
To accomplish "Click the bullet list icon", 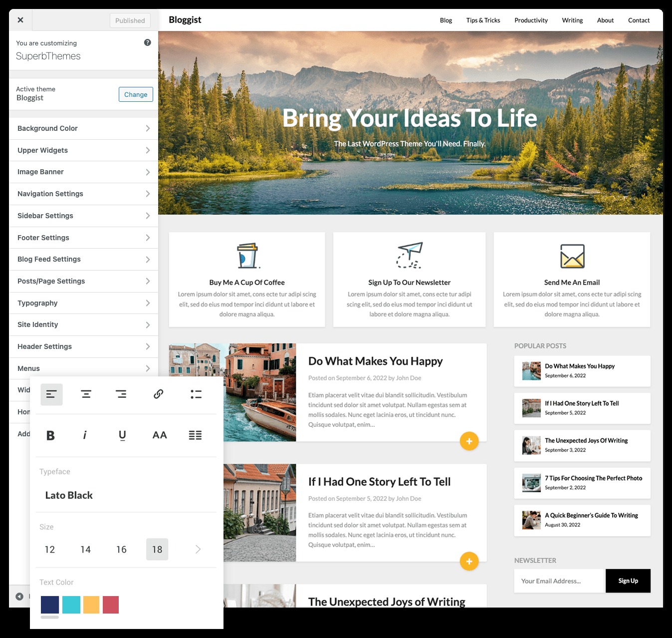I will click(196, 394).
